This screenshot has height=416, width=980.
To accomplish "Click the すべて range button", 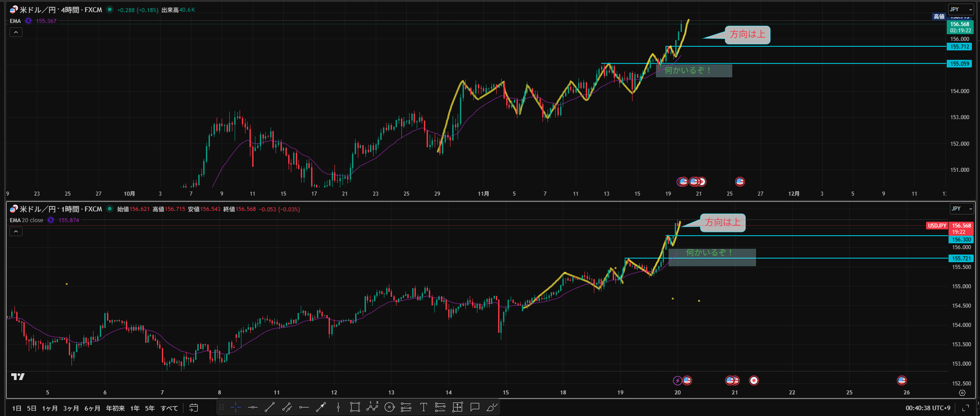I will click(x=169, y=408).
